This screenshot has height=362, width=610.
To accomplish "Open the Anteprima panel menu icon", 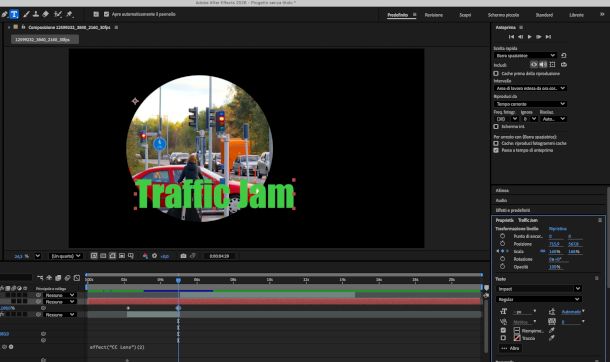I will point(521,27).
